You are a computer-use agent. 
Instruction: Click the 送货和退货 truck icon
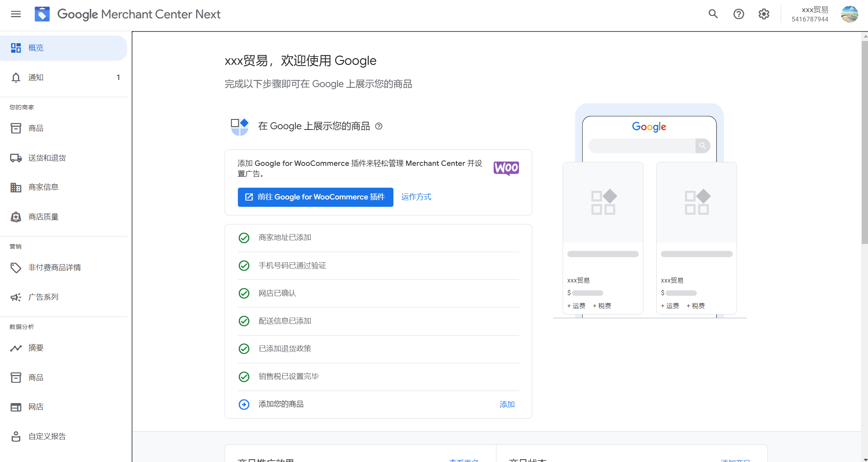[16, 158]
